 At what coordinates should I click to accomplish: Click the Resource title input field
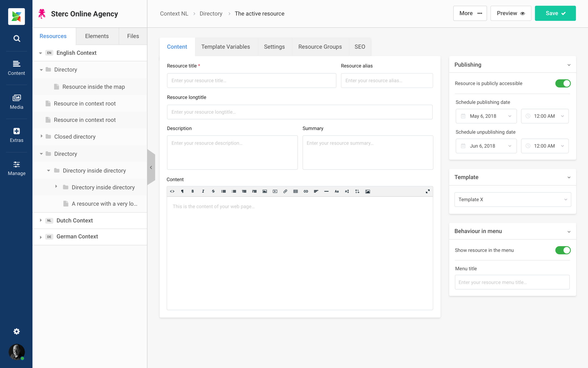251,80
